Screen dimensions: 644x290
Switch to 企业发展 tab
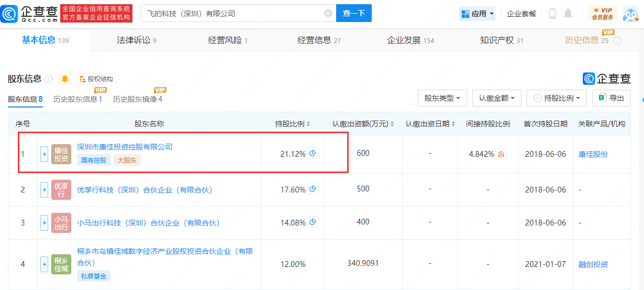(x=410, y=40)
